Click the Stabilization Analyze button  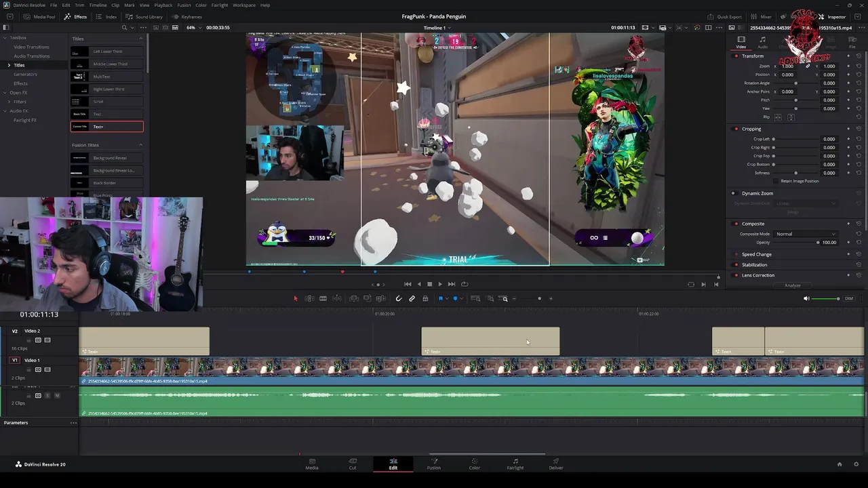pyautogui.click(x=792, y=285)
